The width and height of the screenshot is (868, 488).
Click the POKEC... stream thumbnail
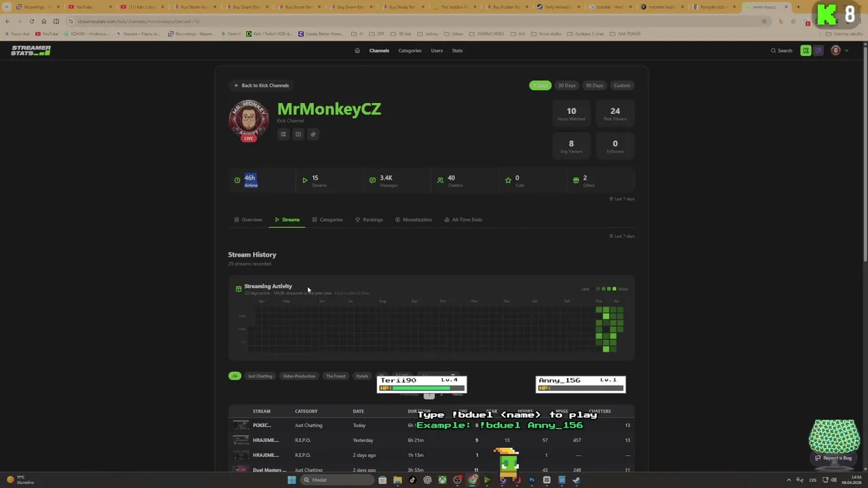point(241,426)
